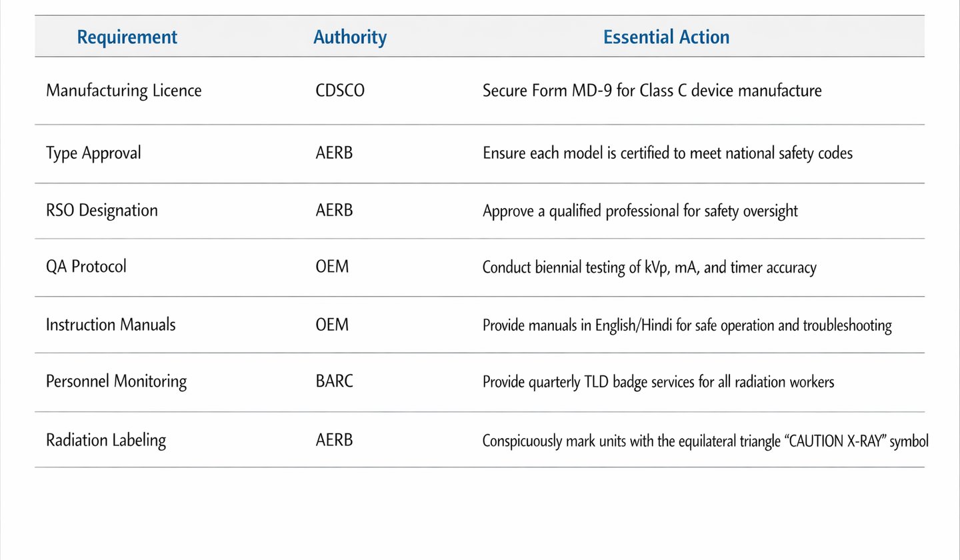The width and height of the screenshot is (960, 560).
Task: Select the QA Protocol cell
Action: pyautogui.click(x=86, y=267)
